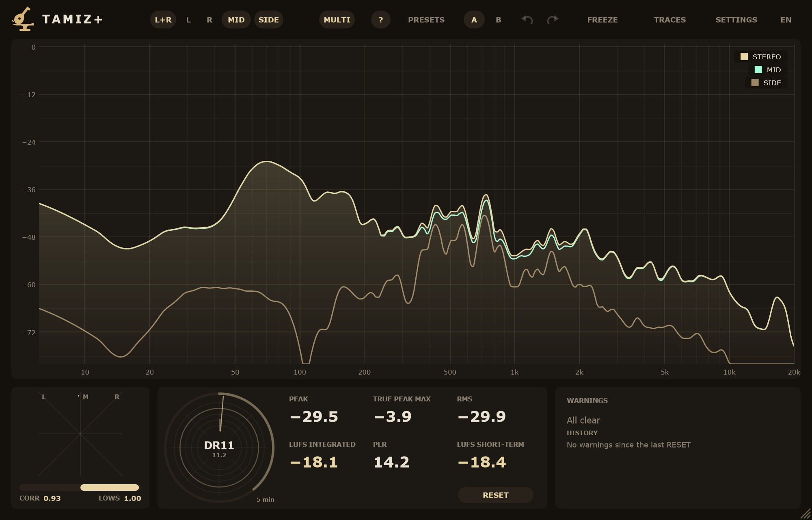812x520 pixels.
Task: Click the 1k frequency axis label
Action: [x=514, y=372]
